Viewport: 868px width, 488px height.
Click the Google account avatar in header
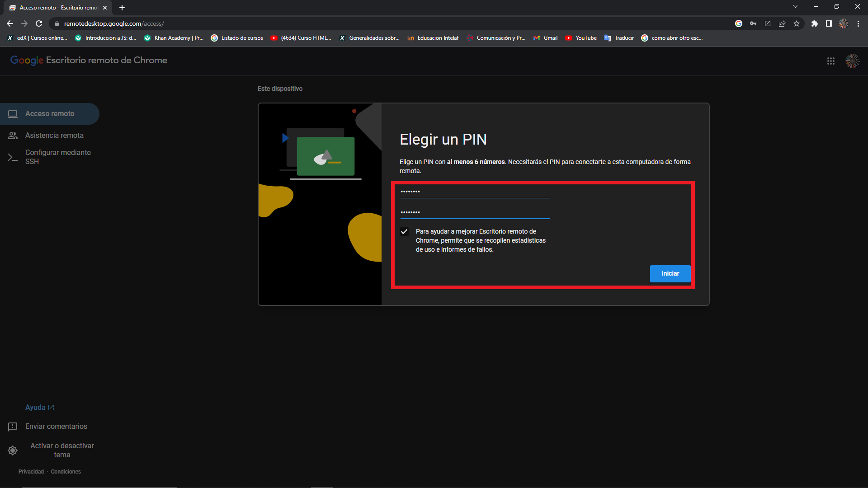(852, 61)
